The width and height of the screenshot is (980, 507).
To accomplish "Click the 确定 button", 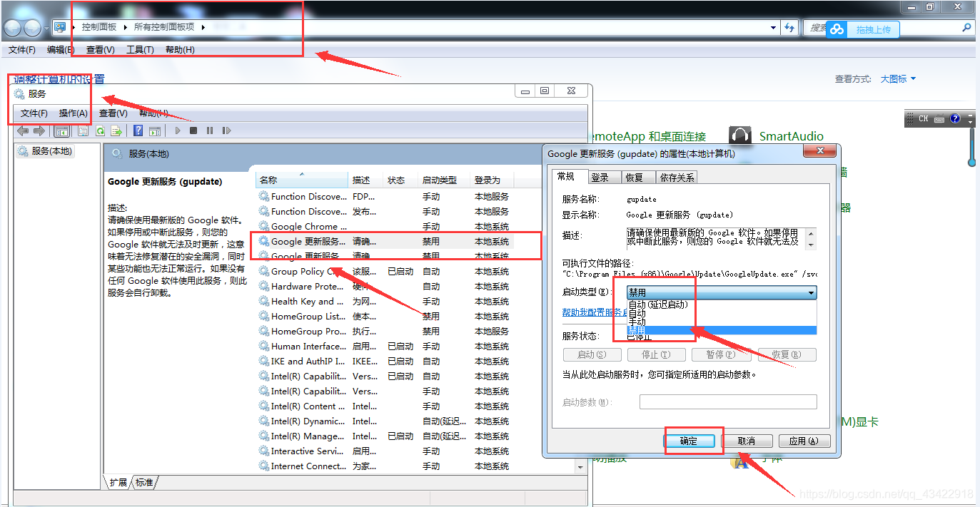I will pos(689,441).
